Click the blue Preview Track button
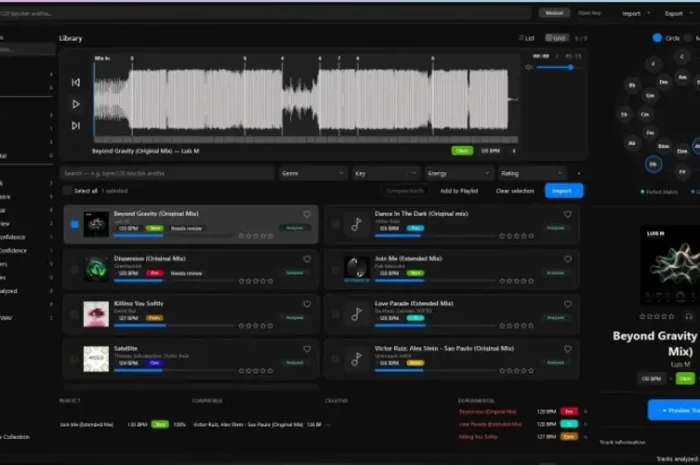The width and height of the screenshot is (700, 465). coord(675,410)
